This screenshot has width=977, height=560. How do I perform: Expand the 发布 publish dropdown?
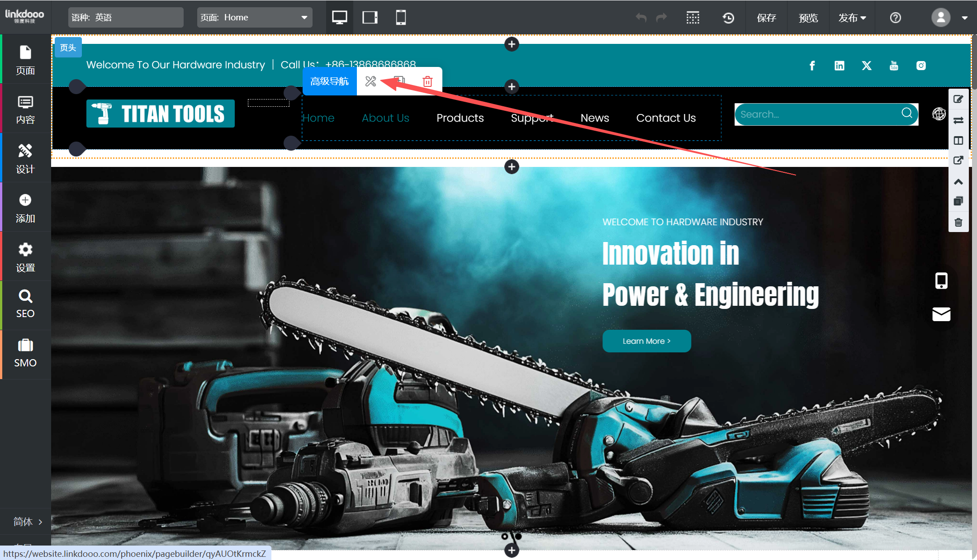pos(852,18)
